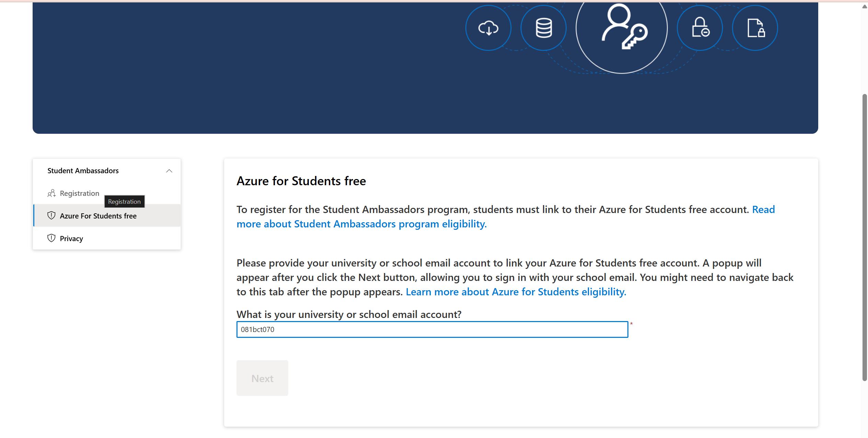Click the cloud download icon in banner

click(488, 28)
